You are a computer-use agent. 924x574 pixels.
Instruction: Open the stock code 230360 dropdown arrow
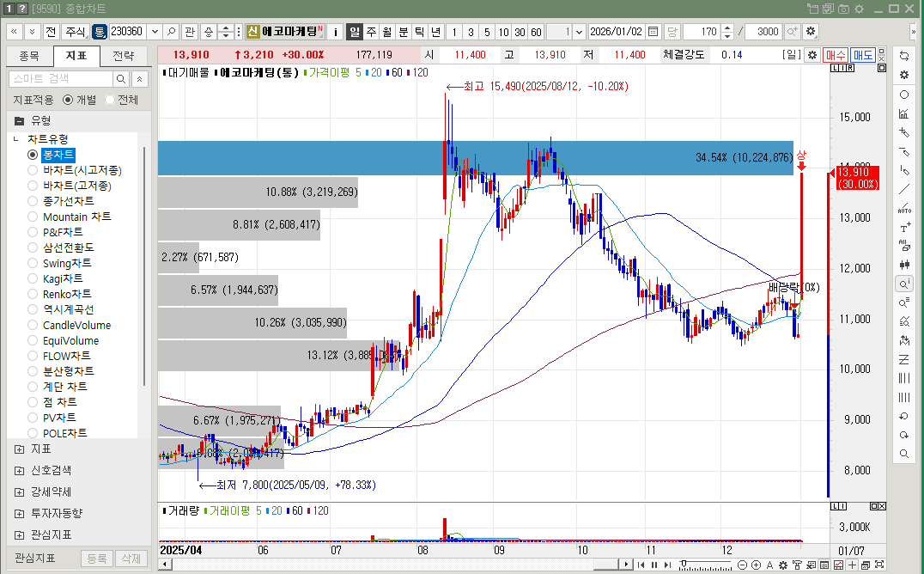click(x=155, y=32)
